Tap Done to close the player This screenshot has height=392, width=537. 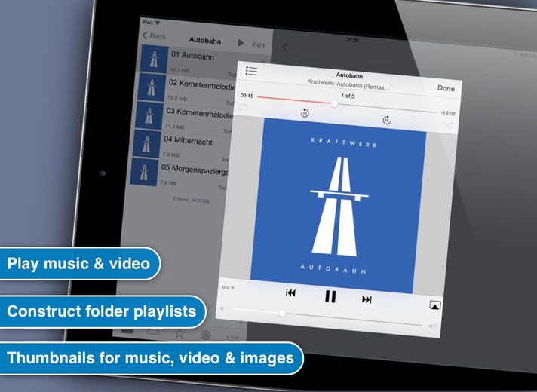coord(446,88)
